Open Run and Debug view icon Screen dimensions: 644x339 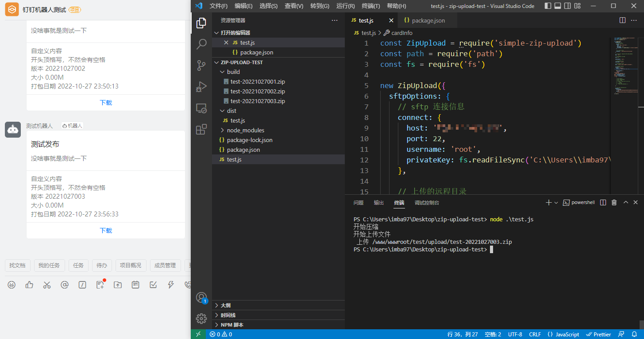coord(201,87)
